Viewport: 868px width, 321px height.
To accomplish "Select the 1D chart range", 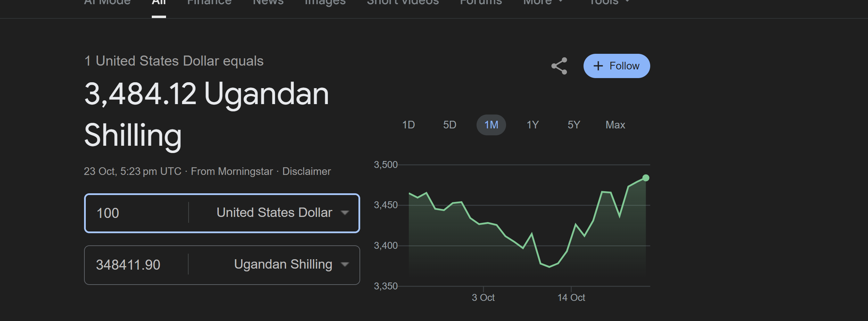I will (408, 125).
